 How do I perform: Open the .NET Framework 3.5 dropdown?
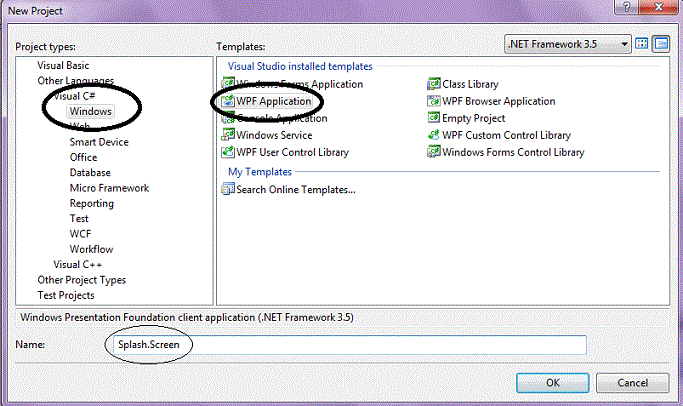(x=625, y=44)
